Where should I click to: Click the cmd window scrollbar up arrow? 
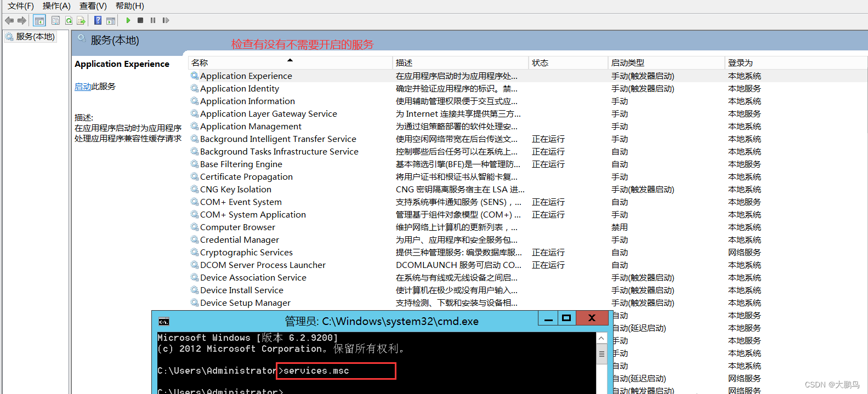[602, 338]
